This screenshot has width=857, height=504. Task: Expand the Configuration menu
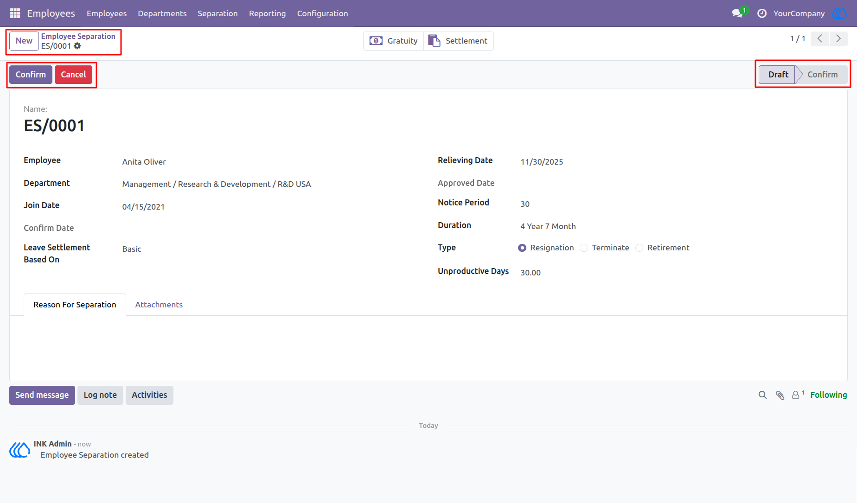click(322, 13)
